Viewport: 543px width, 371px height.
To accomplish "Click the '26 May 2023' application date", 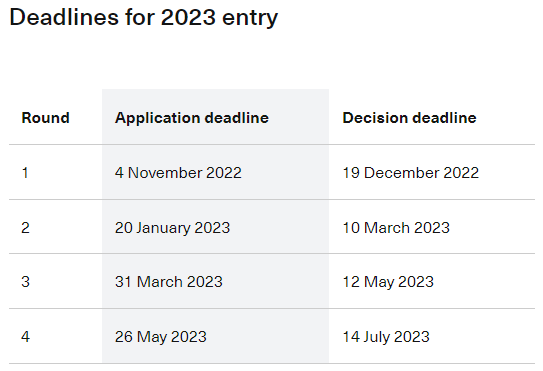I will pyautogui.click(x=160, y=337).
